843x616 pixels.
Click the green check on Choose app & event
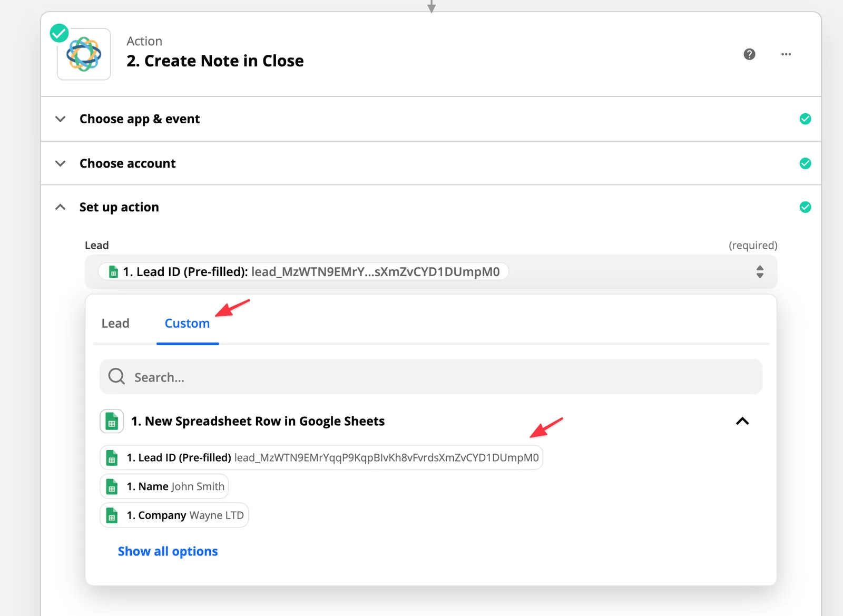pyautogui.click(x=805, y=119)
